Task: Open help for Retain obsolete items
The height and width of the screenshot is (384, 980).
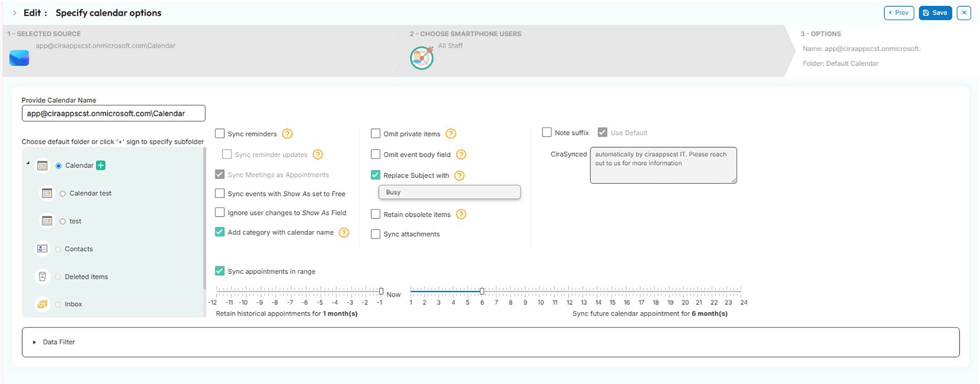Action: click(x=461, y=215)
